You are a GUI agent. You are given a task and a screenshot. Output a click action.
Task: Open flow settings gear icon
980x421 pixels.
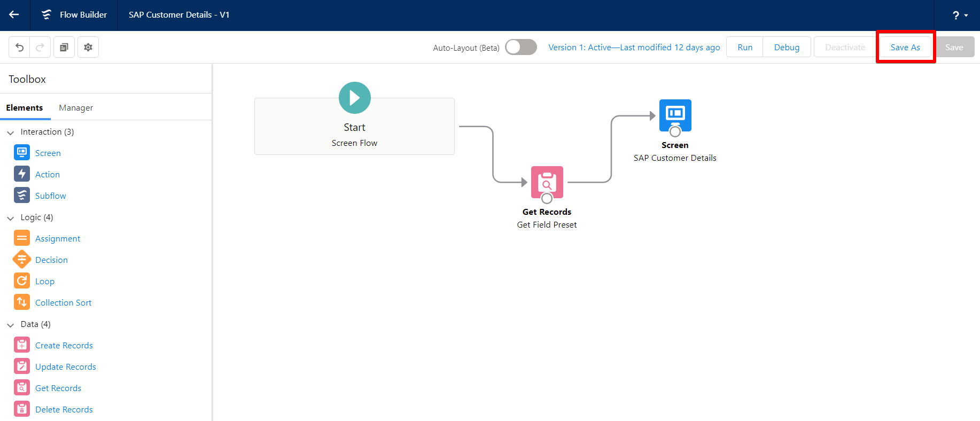(88, 47)
